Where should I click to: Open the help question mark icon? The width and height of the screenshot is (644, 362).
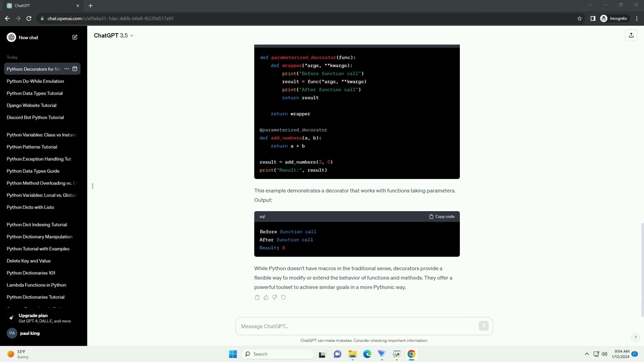pos(635,337)
